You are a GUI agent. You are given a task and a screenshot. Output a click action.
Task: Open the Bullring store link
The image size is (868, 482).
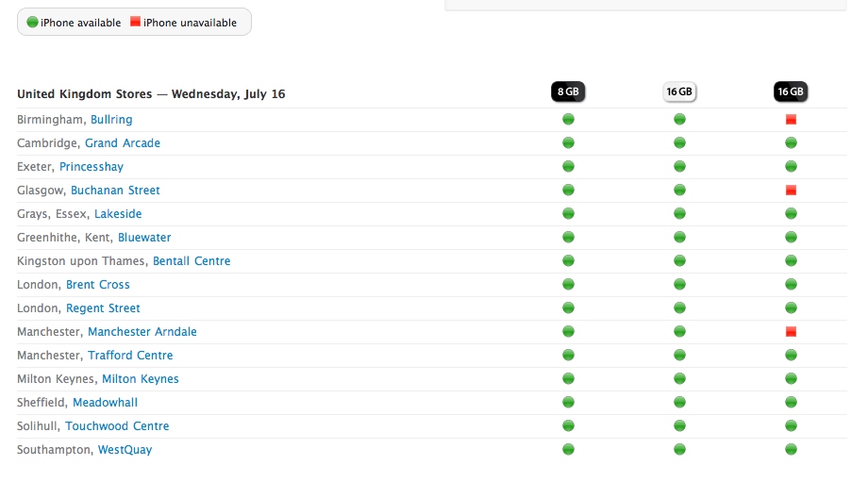click(x=111, y=120)
